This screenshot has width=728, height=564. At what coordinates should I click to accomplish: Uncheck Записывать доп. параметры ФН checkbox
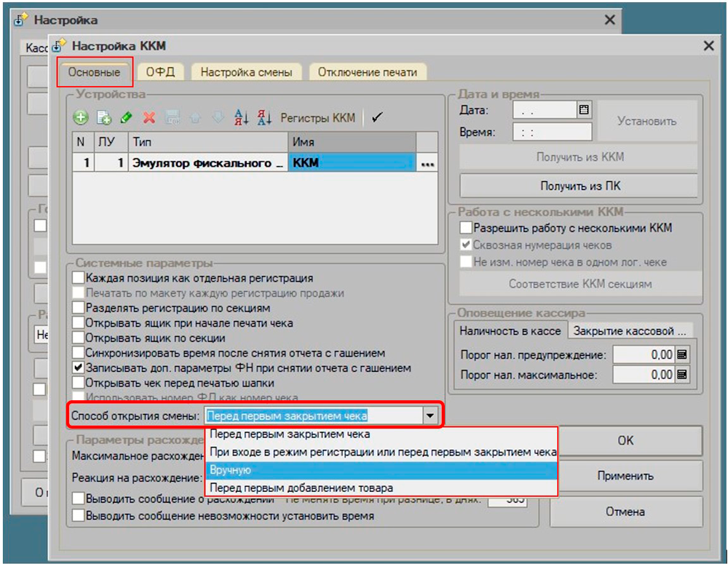[78, 368]
